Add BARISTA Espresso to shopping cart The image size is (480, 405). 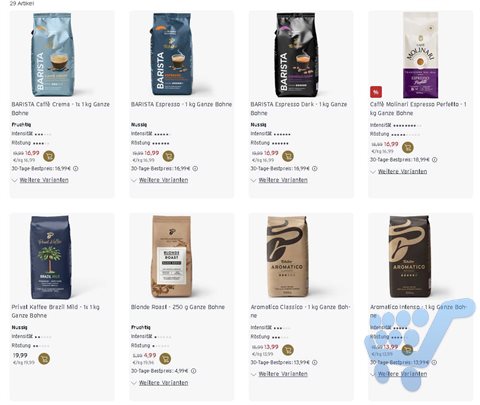(168, 156)
